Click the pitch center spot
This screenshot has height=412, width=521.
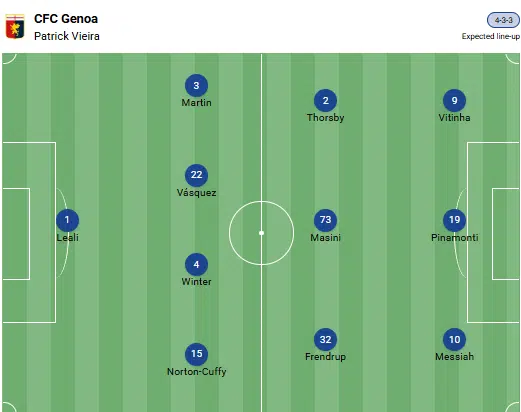click(x=262, y=233)
